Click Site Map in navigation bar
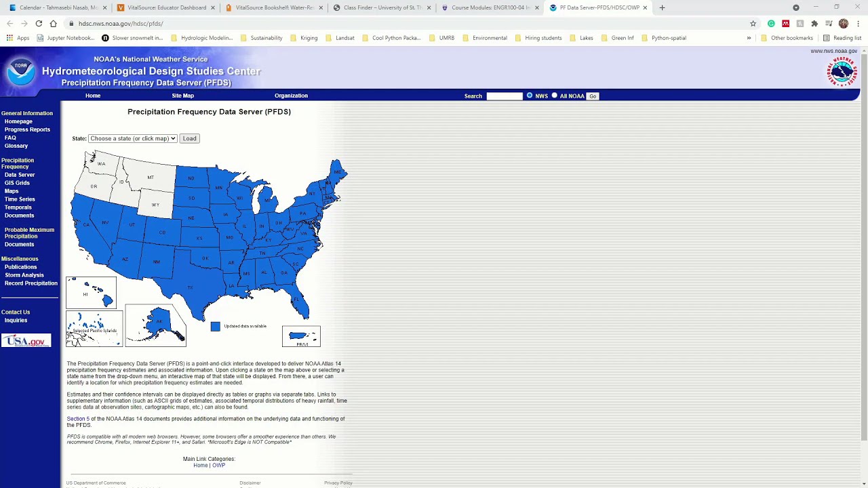This screenshot has height=488, width=868. click(182, 96)
